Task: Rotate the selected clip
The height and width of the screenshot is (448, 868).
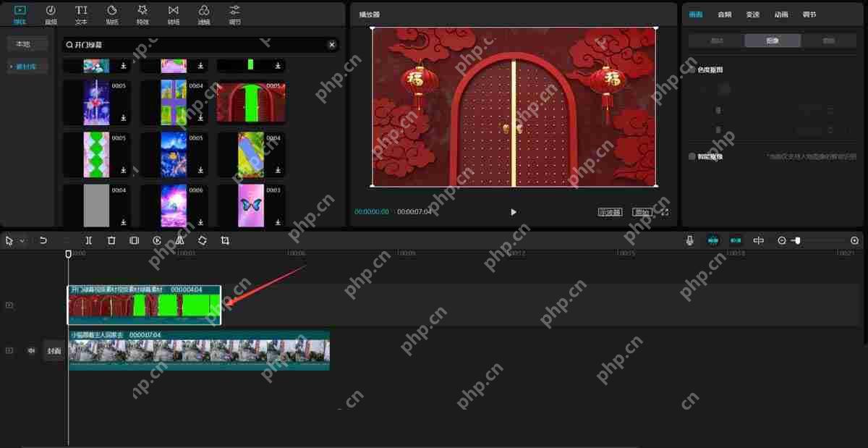Action: click(x=203, y=240)
